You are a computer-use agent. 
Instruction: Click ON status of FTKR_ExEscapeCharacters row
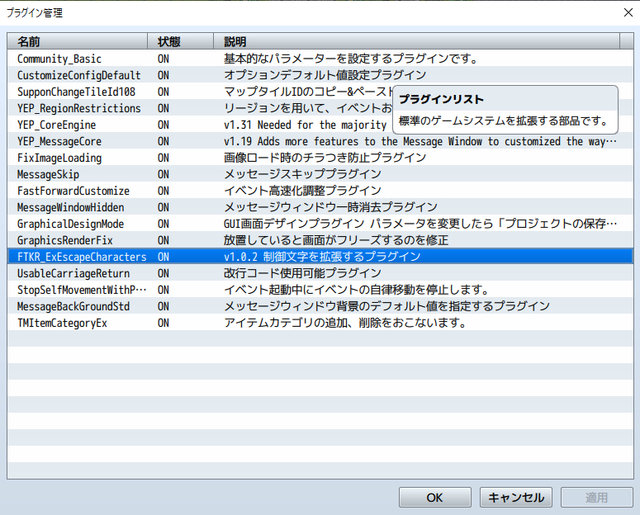(163, 257)
